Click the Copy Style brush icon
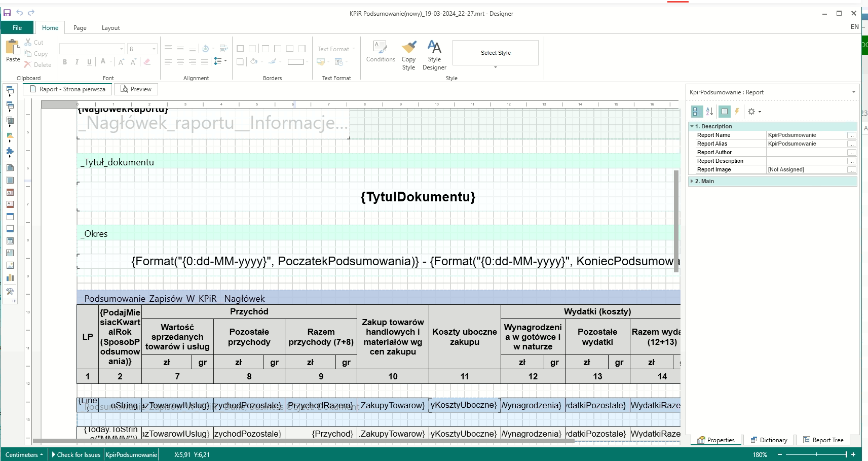This screenshot has height=461, width=868. pos(408,48)
